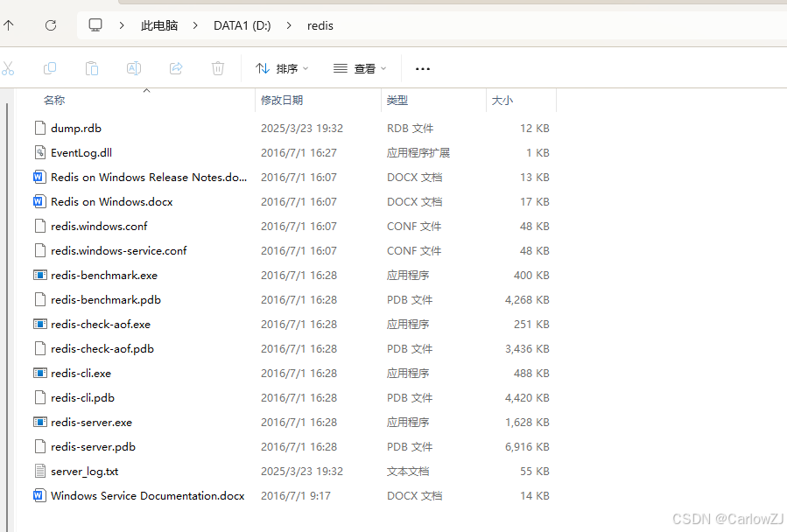Click Word icon of Windows Service Documentation.docx
The width and height of the screenshot is (787, 532).
click(x=39, y=495)
